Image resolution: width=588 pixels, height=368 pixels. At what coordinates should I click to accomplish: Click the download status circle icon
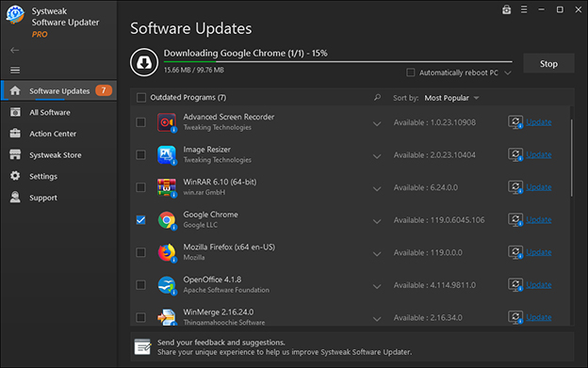pos(144,62)
